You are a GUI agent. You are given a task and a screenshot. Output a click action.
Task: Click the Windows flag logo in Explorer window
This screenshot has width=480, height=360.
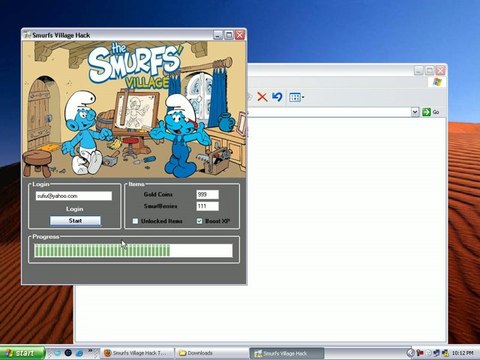(x=437, y=82)
